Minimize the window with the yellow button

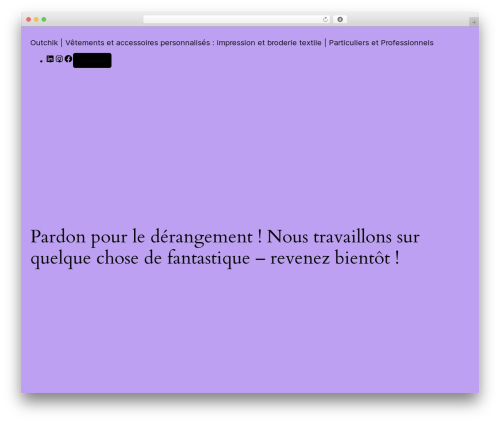click(36, 20)
